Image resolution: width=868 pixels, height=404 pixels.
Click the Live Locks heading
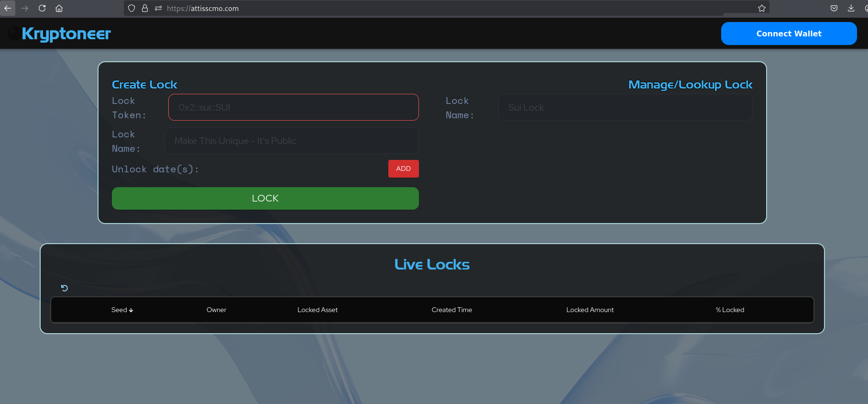(x=432, y=264)
